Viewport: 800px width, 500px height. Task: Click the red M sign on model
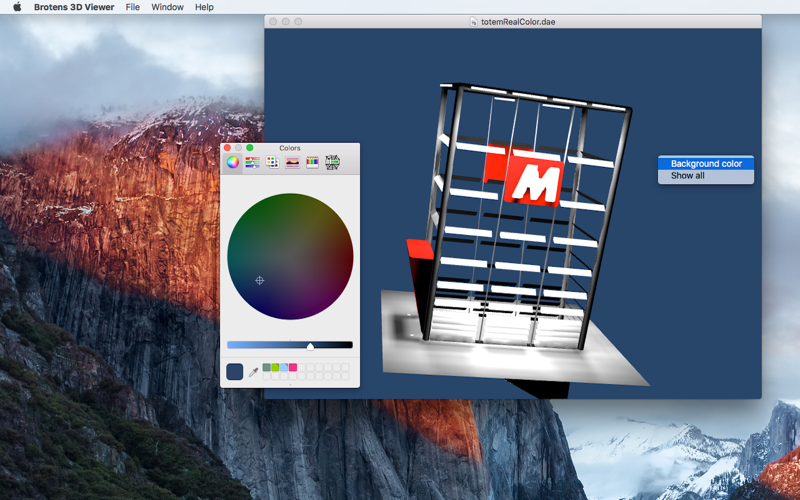pos(534,181)
